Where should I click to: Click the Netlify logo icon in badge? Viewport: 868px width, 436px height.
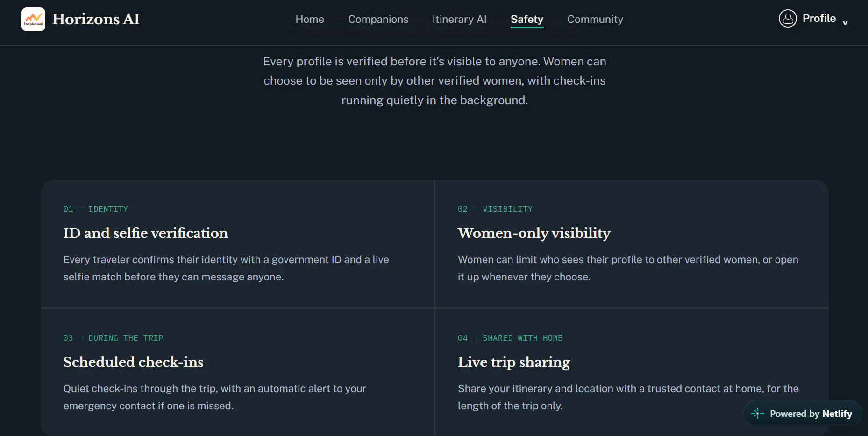click(x=757, y=414)
